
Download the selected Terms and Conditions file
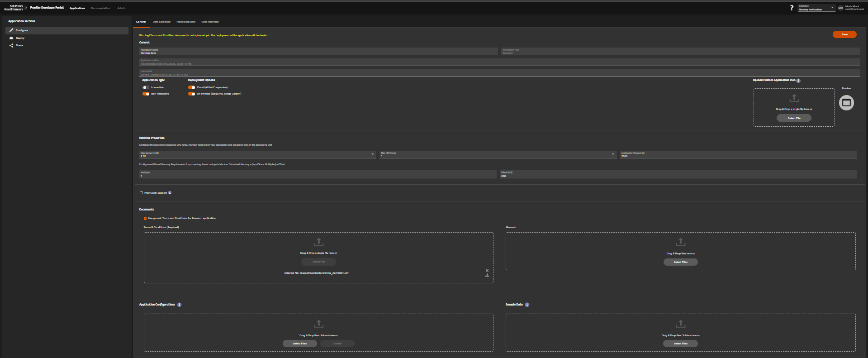pyautogui.click(x=487, y=275)
